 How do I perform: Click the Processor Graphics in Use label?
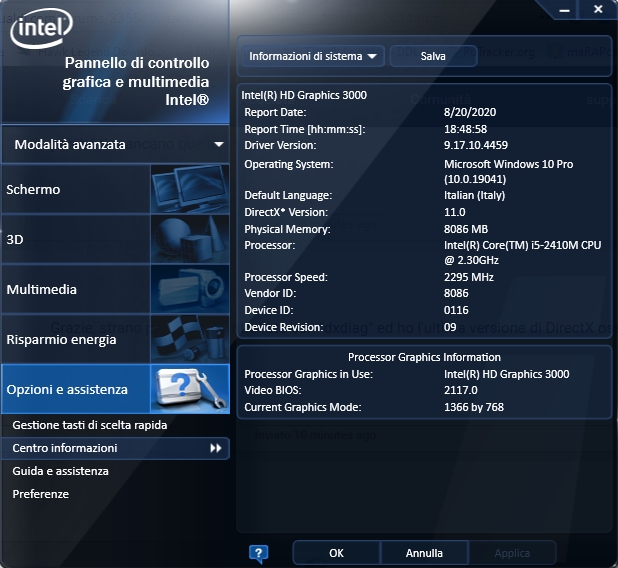click(x=308, y=374)
